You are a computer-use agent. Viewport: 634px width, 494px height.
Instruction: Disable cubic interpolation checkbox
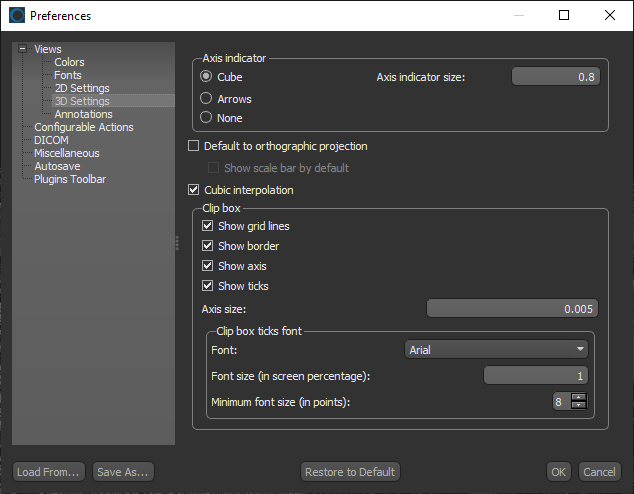tap(195, 190)
